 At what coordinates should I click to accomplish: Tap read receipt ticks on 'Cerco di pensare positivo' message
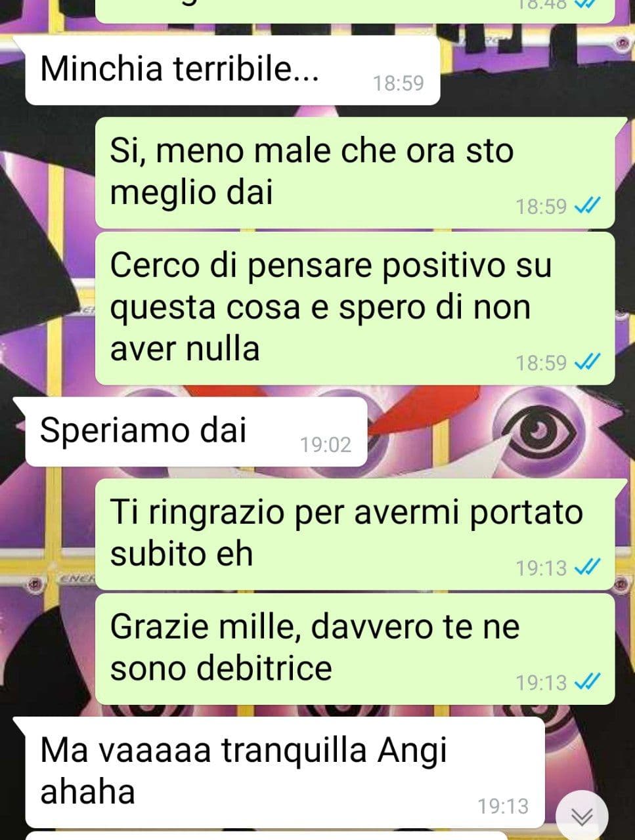pos(587,362)
